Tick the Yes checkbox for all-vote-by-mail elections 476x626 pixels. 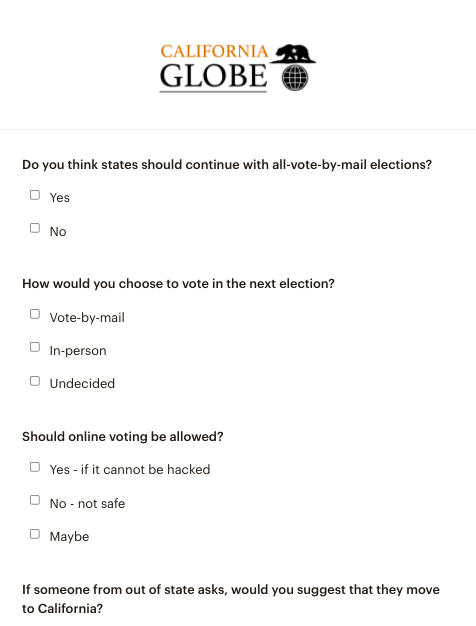pos(35,195)
